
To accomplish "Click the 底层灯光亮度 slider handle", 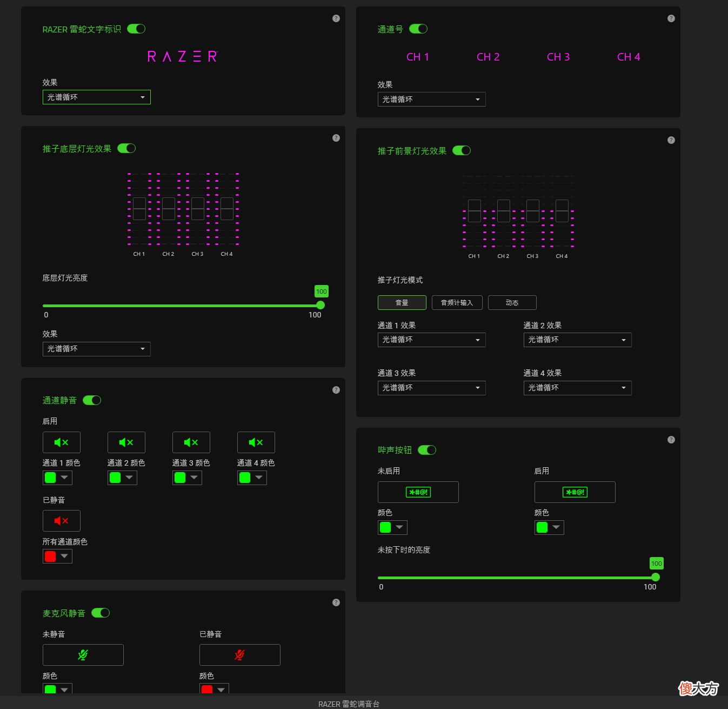I will [x=320, y=305].
